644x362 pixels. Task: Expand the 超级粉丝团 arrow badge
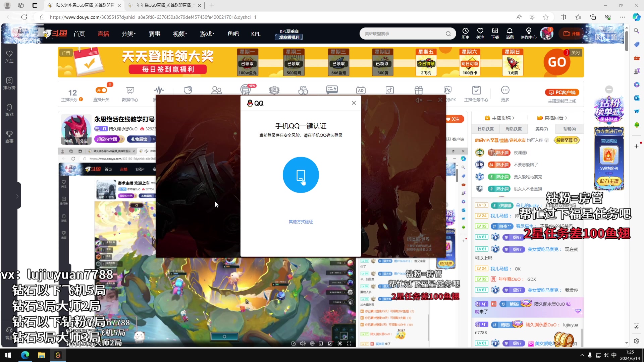click(109, 139)
